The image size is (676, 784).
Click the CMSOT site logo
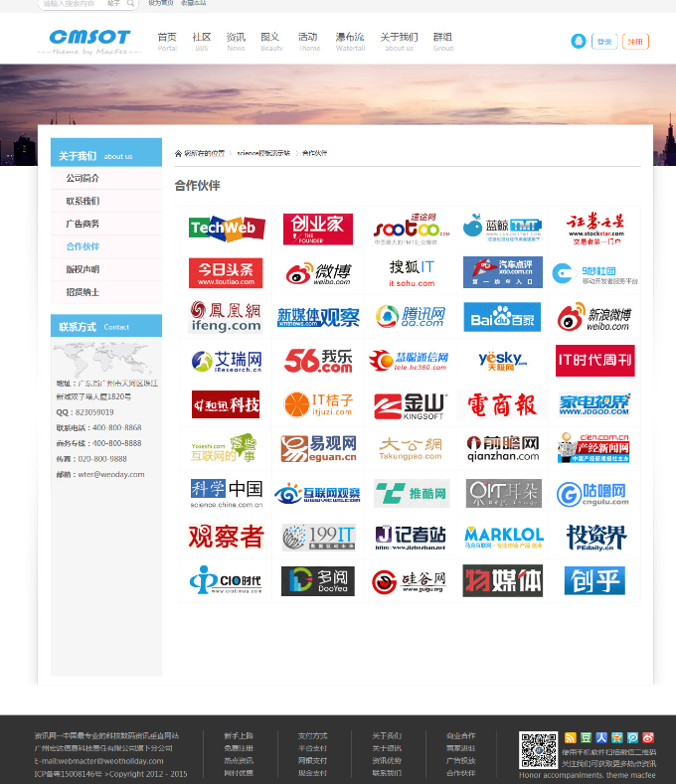pos(89,42)
